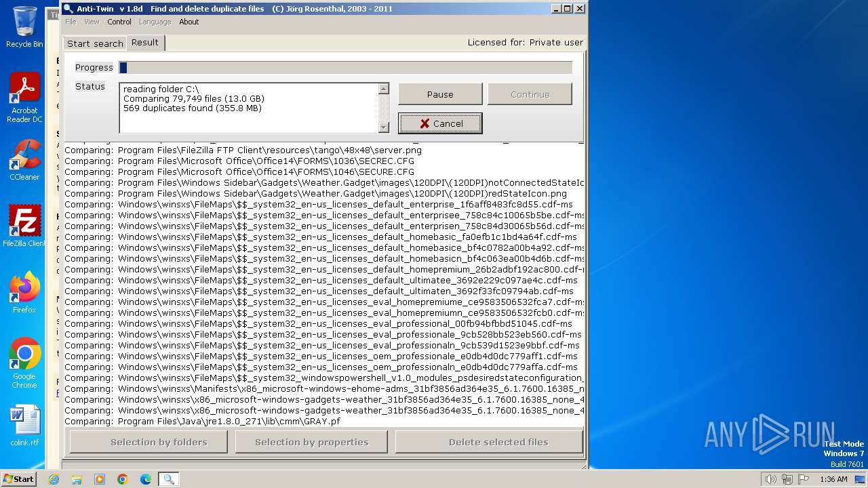Click the Continue button
The width and height of the screenshot is (868, 488).
[530, 94]
